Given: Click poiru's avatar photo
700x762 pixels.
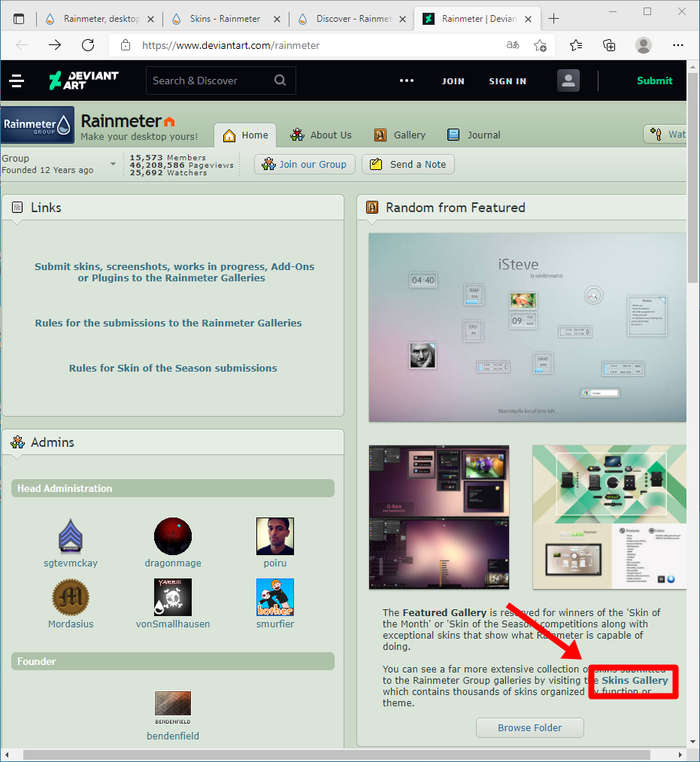Looking at the screenshot, I should tap(275, 536).
